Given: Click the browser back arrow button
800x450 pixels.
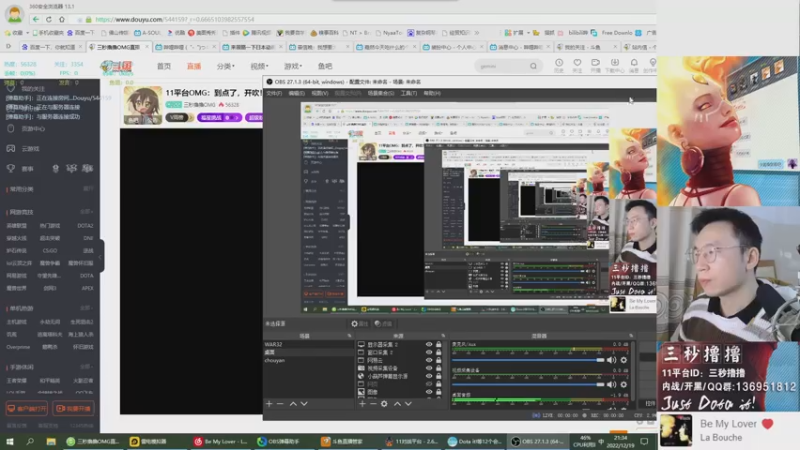Looking at the screenshot, I should 35,19.
